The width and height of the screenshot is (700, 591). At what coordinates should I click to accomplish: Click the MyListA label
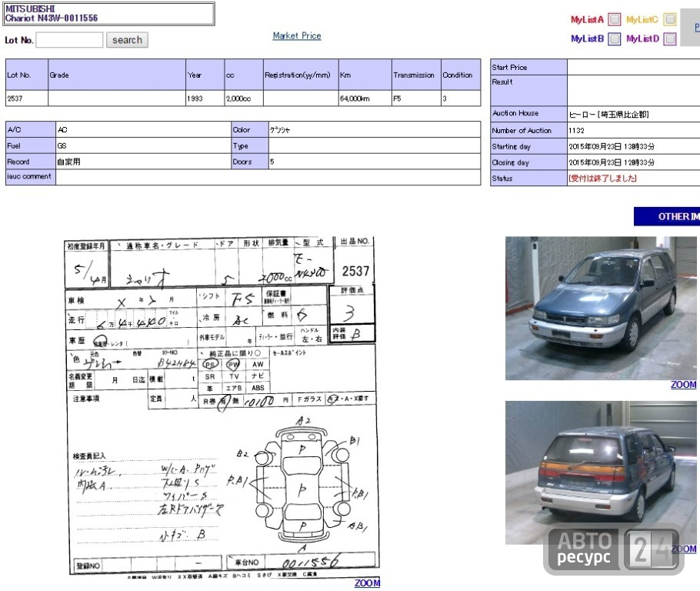587,20
